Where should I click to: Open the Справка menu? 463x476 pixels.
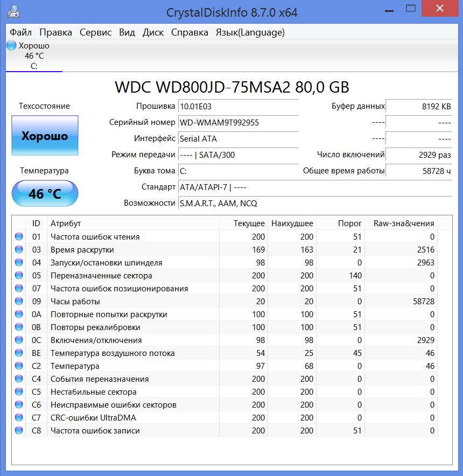(190, 32)
